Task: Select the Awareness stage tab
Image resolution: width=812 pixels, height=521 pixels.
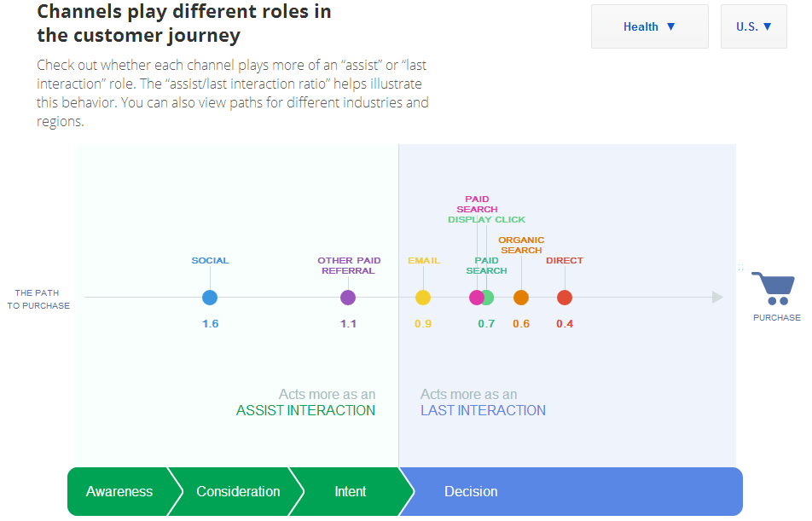Action: pyautogui.click(x=119, y=491)
